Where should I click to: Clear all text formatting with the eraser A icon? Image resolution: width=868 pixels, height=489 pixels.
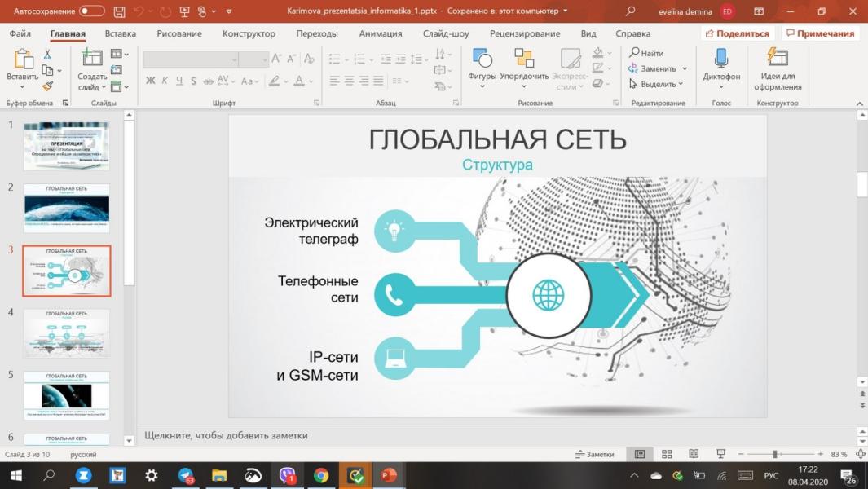(x=309, y=58)
